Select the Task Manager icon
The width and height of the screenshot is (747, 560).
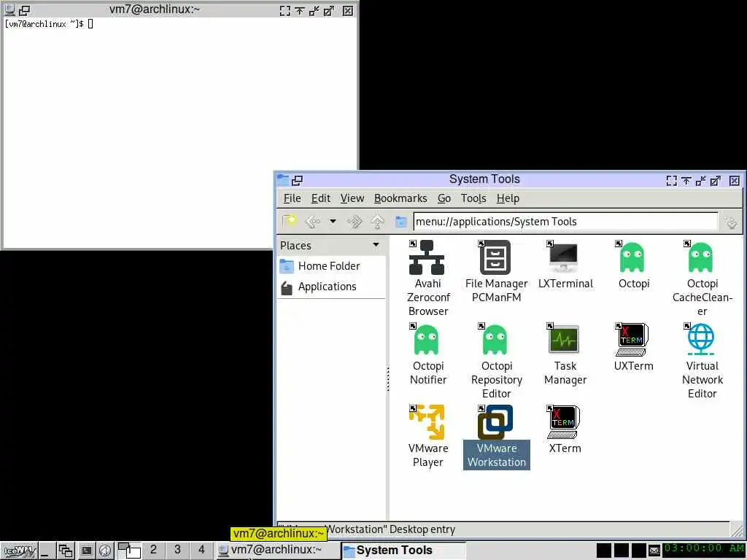(x=564, y=340)
